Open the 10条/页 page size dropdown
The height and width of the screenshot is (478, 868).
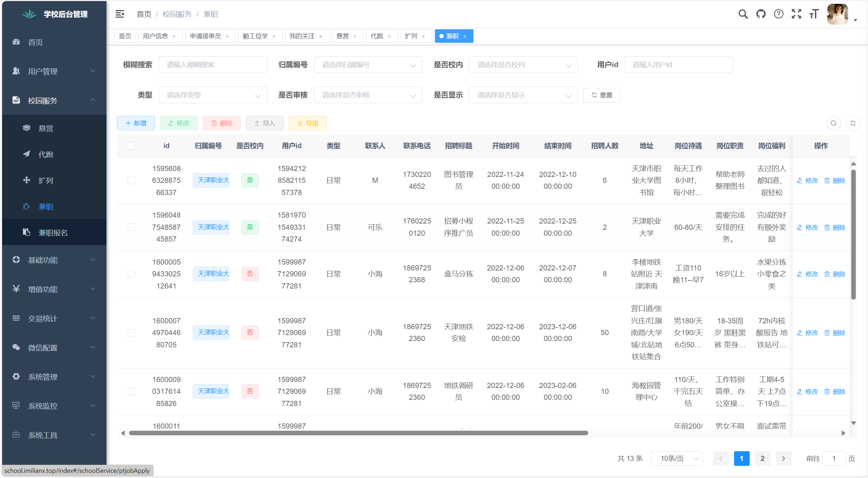(676, 459)
